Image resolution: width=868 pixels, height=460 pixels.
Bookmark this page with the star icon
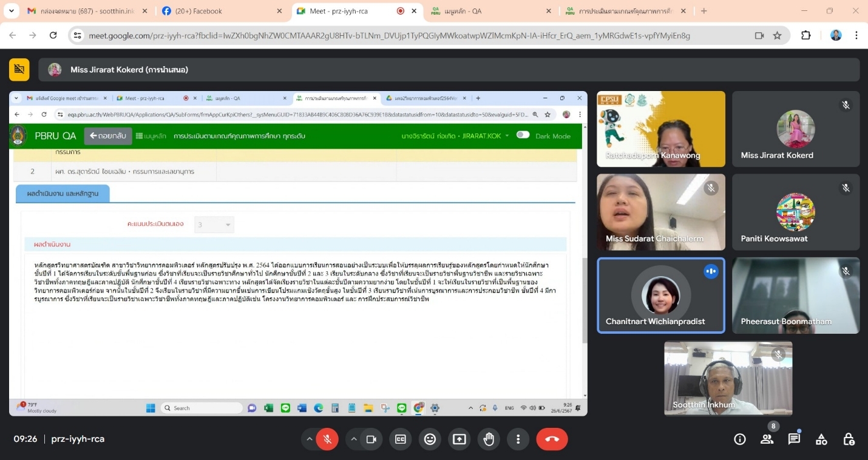(x=777, y=36)
